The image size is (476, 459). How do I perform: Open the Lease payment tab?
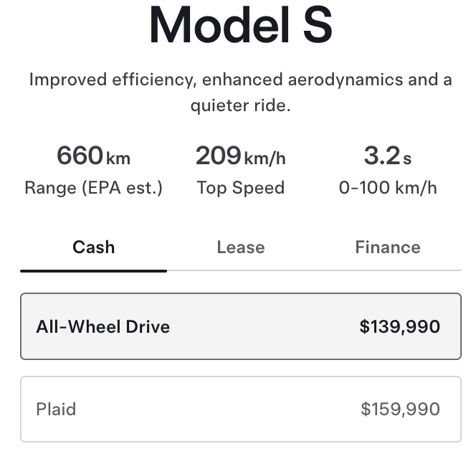pyautogui.click(x=240, y=247)
